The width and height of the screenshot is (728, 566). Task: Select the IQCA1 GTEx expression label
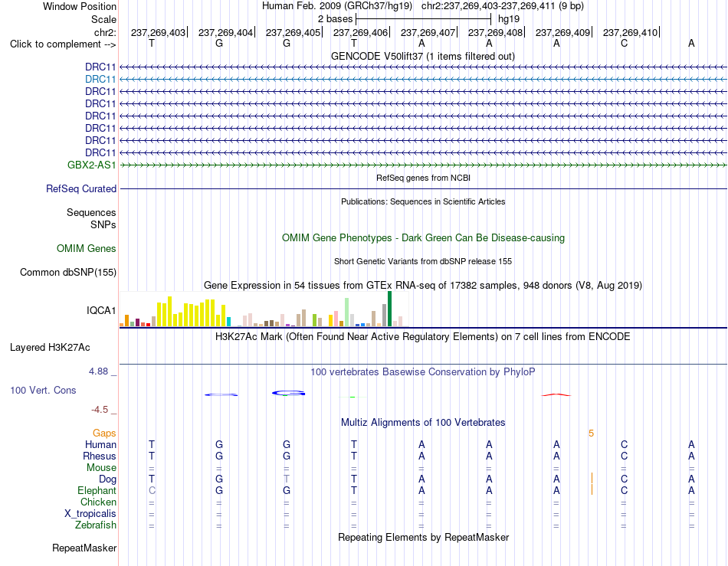click(100, 310)
